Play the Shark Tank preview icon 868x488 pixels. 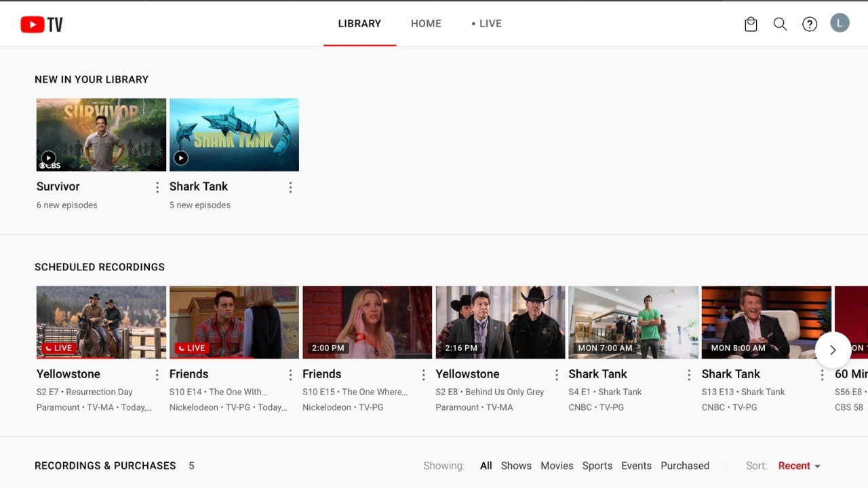(180, 157)
